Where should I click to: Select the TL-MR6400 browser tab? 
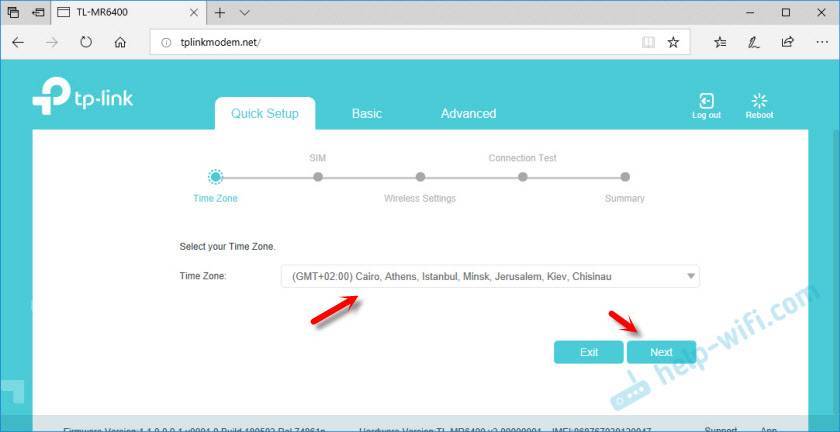128,12
